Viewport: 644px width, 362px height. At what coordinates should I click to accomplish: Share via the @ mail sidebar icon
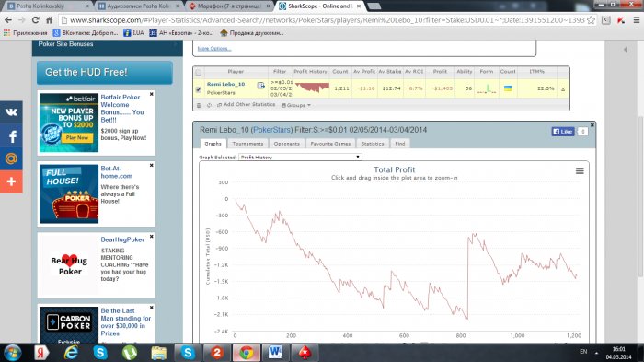[11, 158]
